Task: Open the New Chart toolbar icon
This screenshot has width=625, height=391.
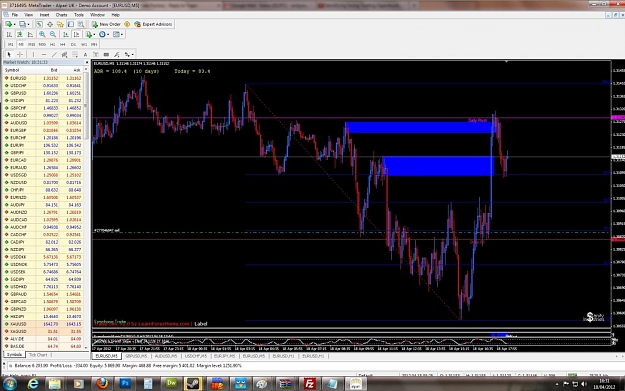Action: [8, 24]
